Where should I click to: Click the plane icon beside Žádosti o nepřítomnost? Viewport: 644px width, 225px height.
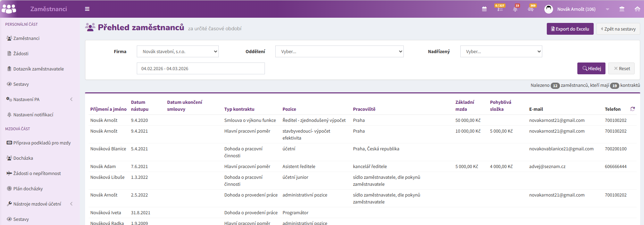[x=9, y=173]
